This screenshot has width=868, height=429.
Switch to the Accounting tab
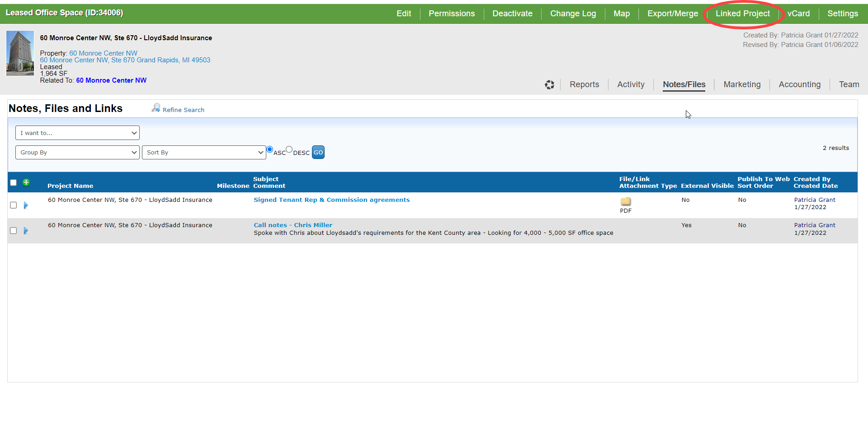(x=799, y=84)
